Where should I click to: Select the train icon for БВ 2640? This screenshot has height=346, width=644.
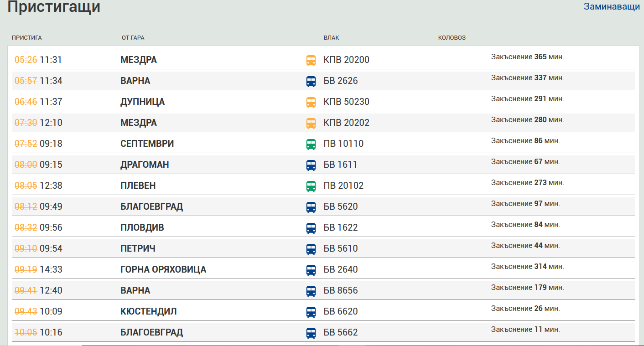pos(311,270)
